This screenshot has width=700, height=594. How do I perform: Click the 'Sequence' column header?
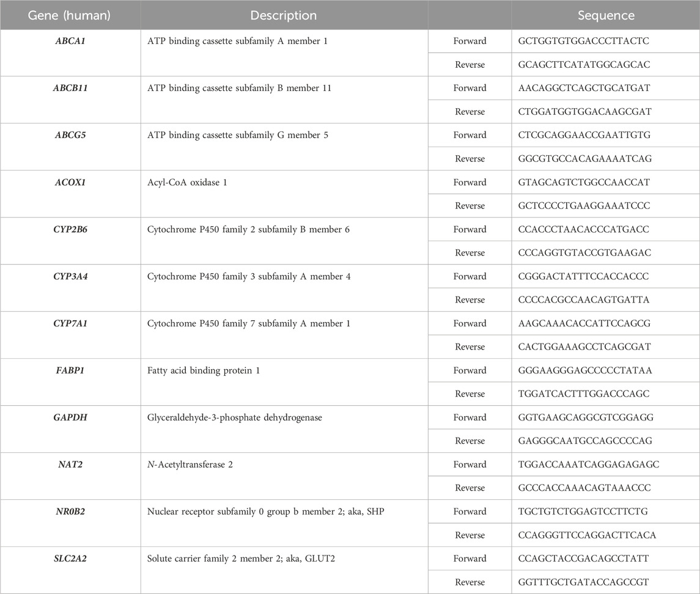pos(606,15)
